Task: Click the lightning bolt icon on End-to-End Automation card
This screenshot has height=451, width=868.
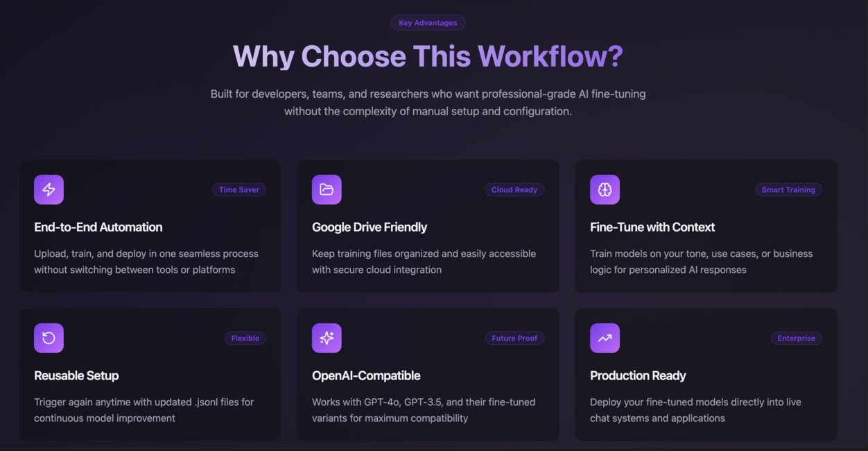Action: (49, 189)
